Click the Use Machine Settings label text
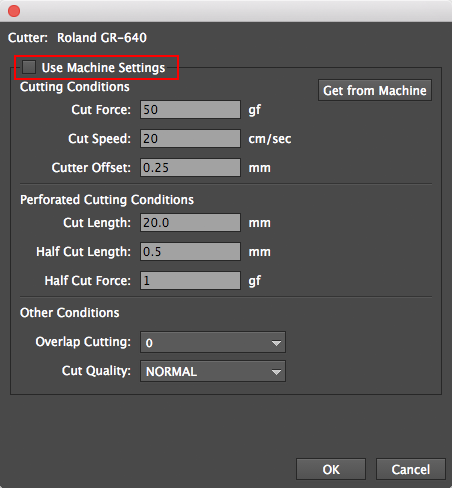 tap(103, 68)
